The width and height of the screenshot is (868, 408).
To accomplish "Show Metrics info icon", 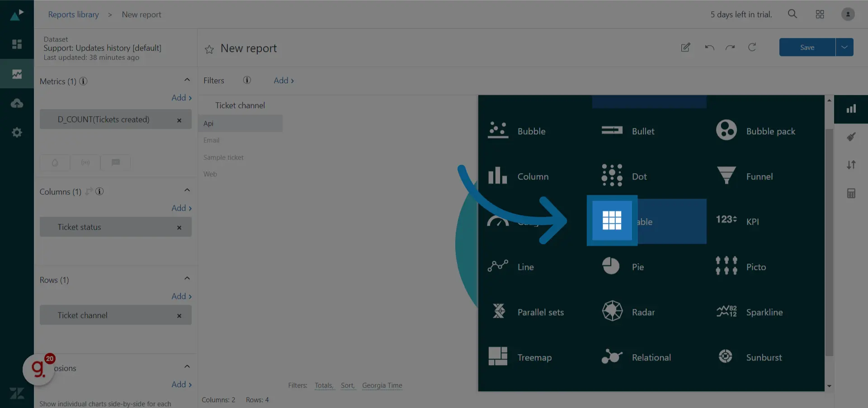I will [x=83, y=81].
